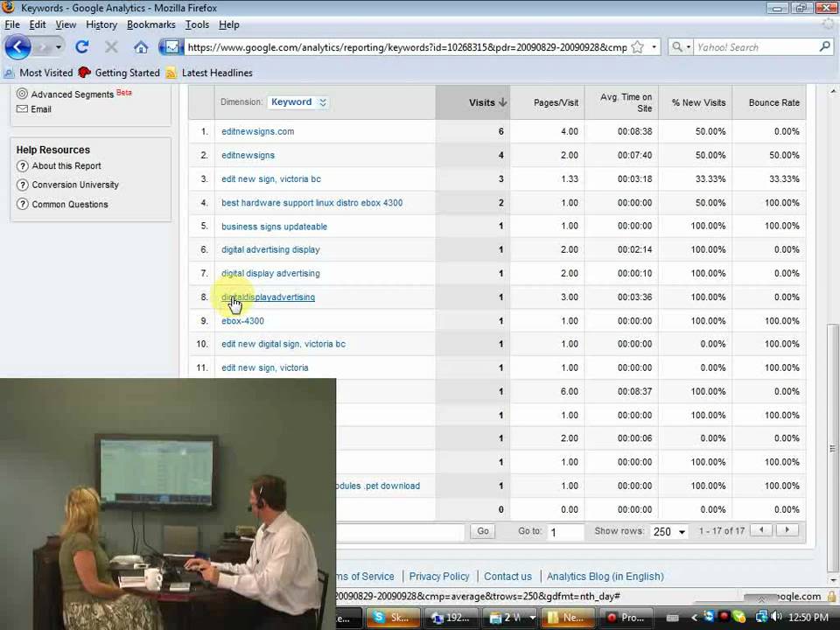Open 'edit new digital sign, victoria bc'
This screenshot has height=630, width=840.
pos(283,344)
